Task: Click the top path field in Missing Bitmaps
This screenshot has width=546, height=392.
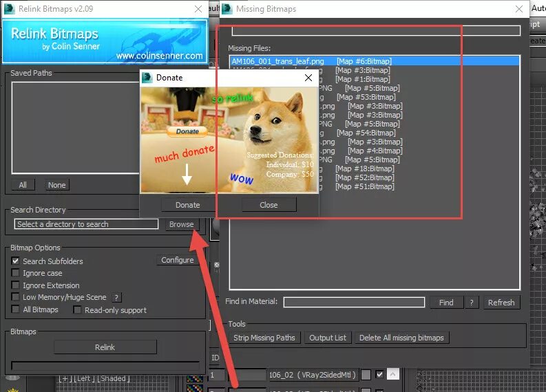Action: 376,31
